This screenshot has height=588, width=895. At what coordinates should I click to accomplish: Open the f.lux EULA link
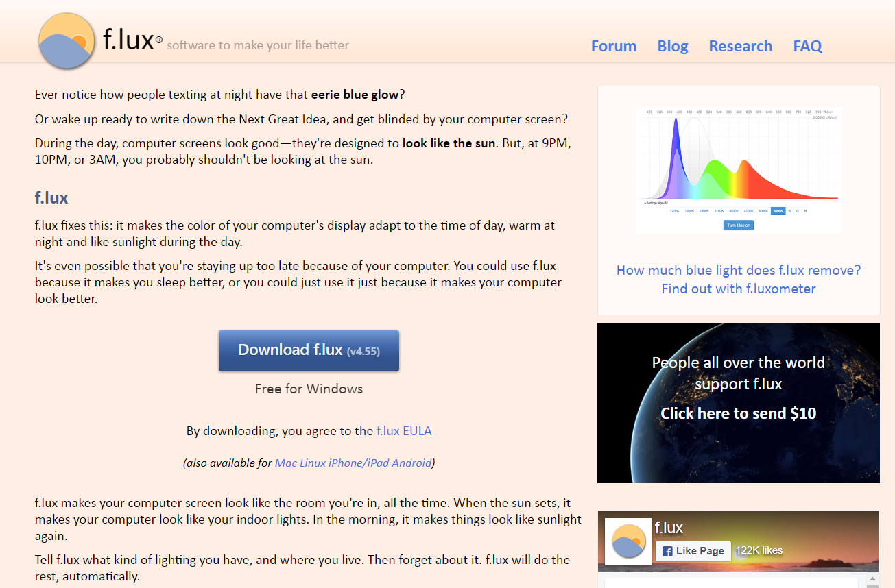click(404, 431)
